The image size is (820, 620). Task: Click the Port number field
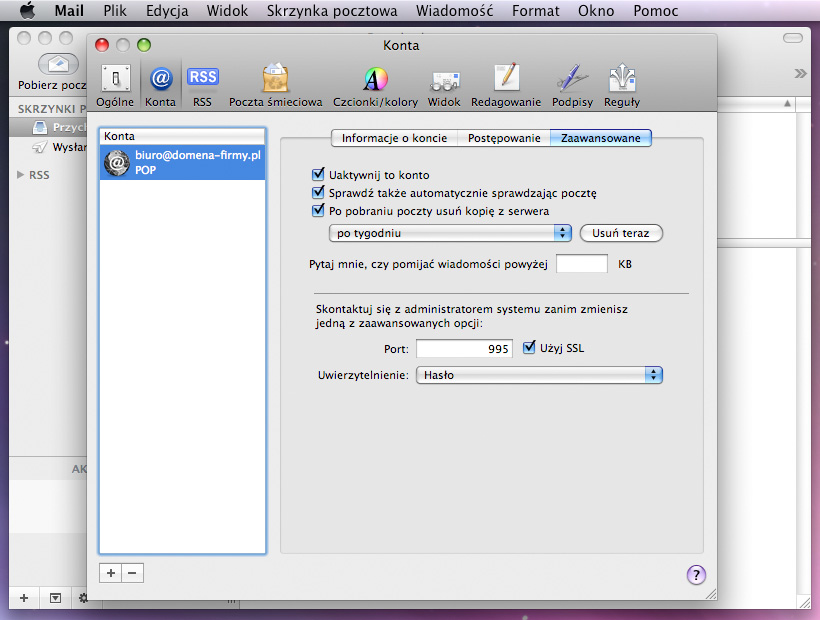click(464, 349)
